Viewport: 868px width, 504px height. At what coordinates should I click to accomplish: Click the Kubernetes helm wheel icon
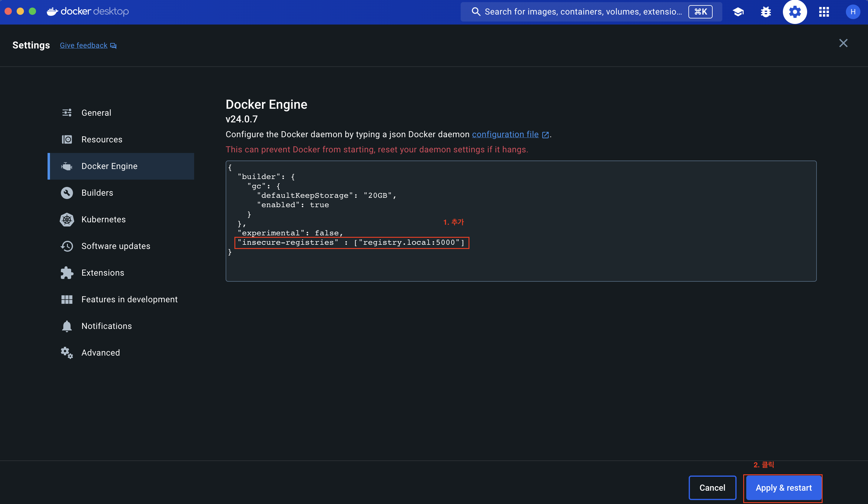tap(67, 220)
